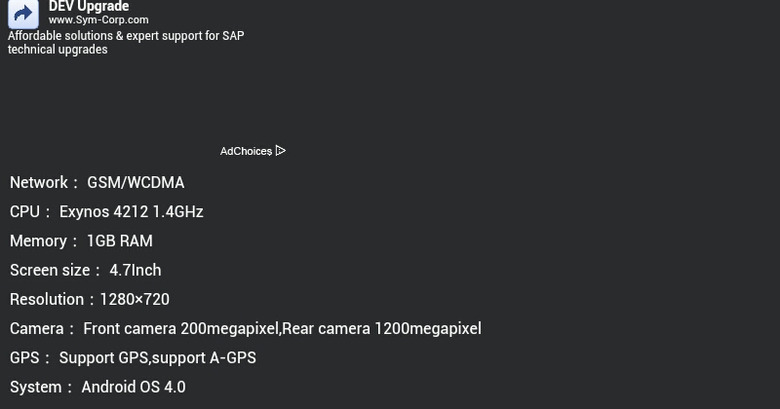
Task: Click the Camera specification line
Action: click(x=246, y=329)
